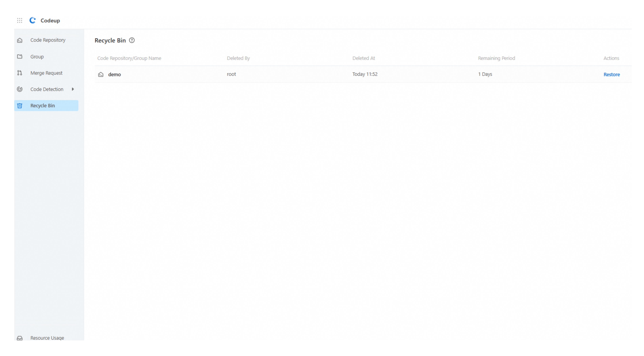Click the Code Detection target icon

click(20, 89)
